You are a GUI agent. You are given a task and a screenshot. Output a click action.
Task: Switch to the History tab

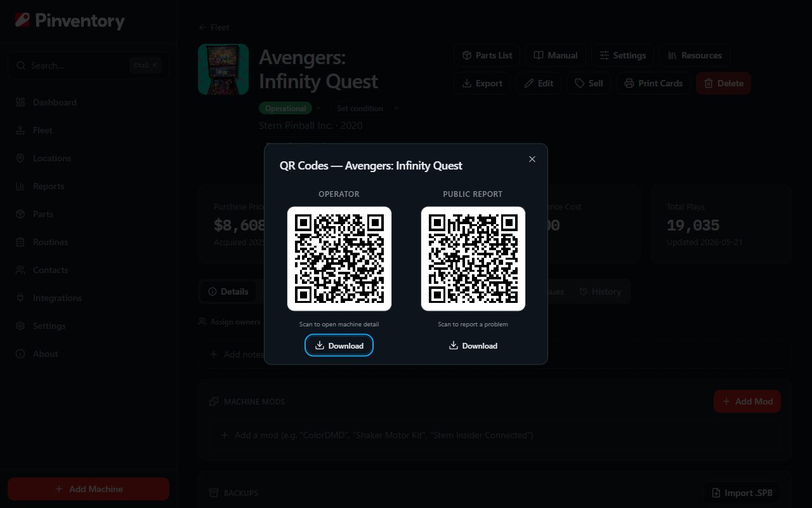(x=599, y=291)
